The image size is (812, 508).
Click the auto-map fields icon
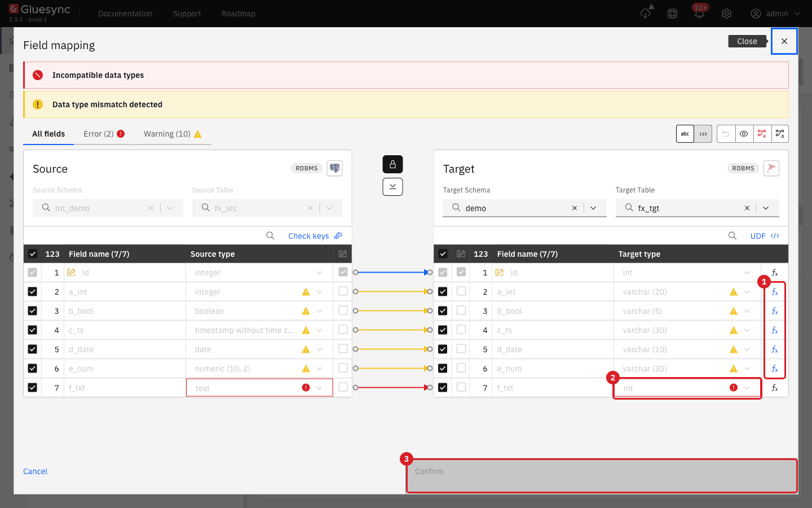780,134
